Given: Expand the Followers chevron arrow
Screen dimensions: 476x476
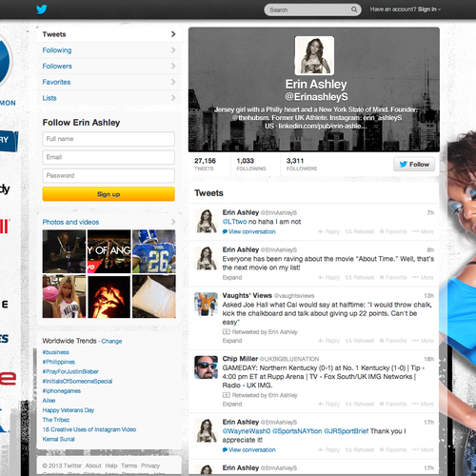Looking at the screenshot, I should point(173,66).
